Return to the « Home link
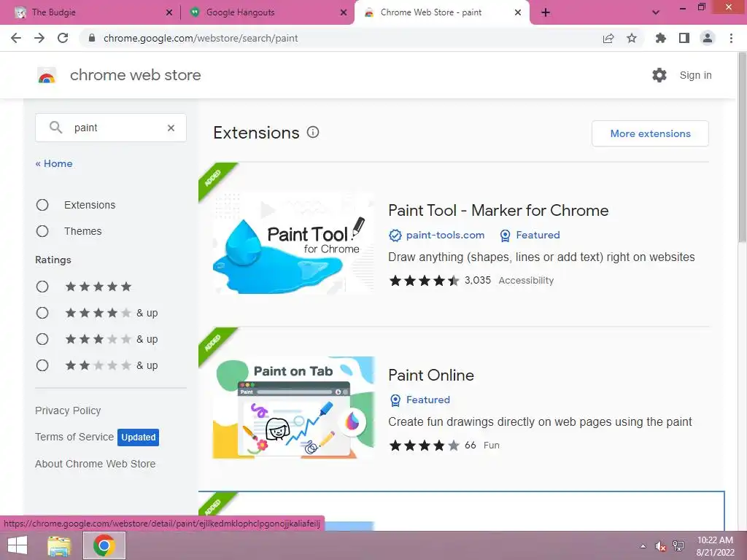This screenshot has height=560, width=747. [54, 163]
